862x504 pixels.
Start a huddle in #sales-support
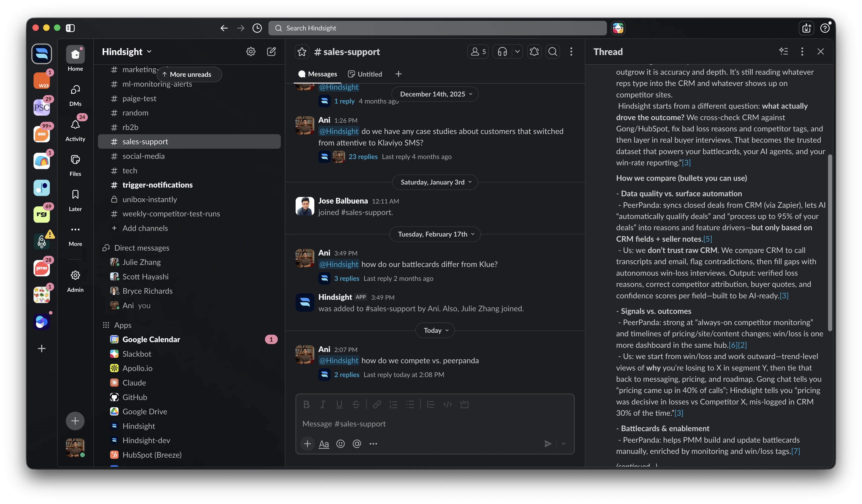click(502, 52)
